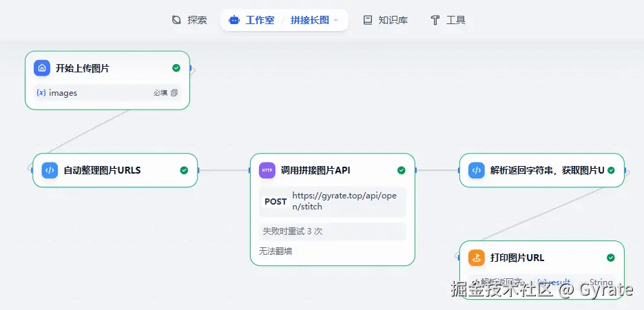Click output handle of 自动整理图片URLS node
Image resolution: width=644 pixels, height=310 pixels.
[x=198, y=170]
